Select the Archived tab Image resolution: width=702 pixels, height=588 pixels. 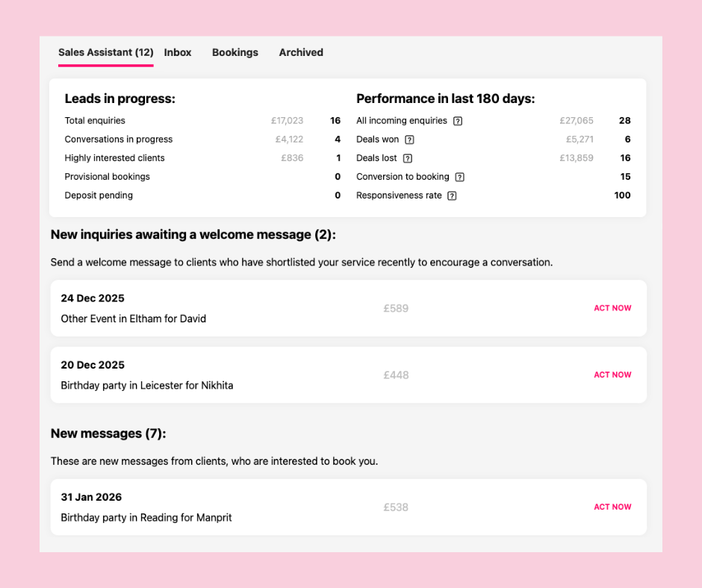(x=301, y=52)
